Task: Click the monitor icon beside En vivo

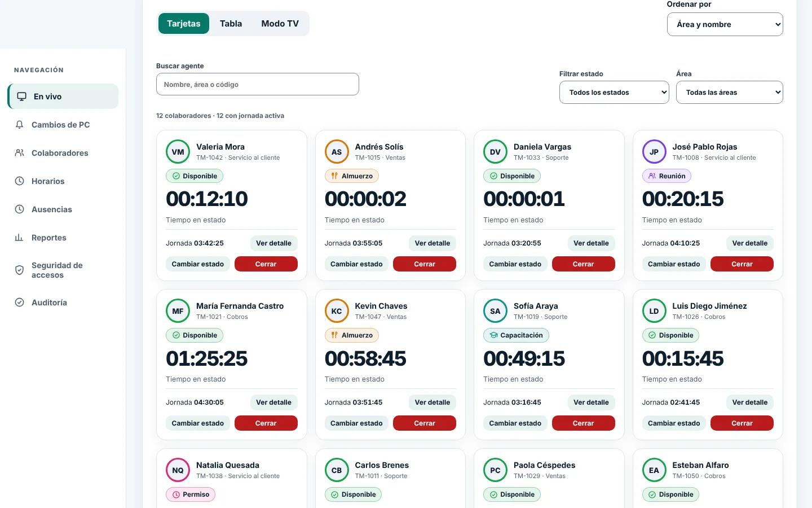Action: [21, 97]
